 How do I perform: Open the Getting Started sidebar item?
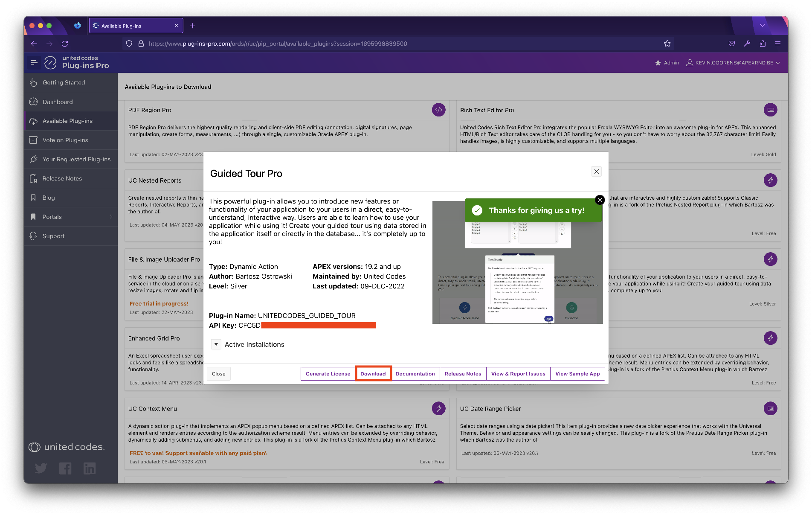coord(71,82)
